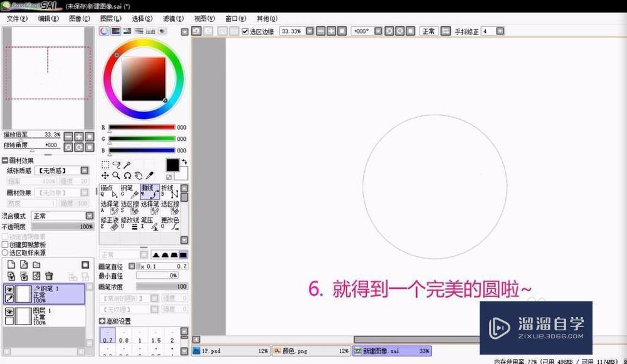Create a new layer in the layers panel
627x364 pixels.
11,265
